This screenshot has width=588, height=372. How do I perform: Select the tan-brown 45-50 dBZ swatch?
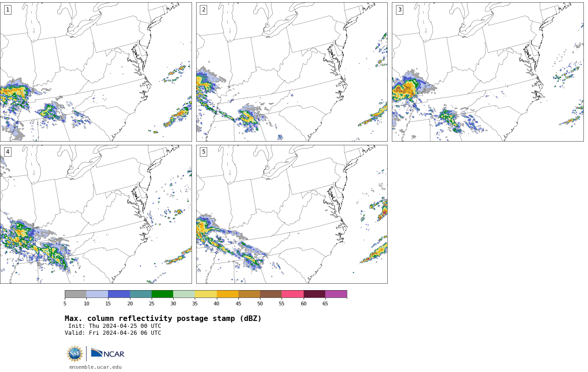pyautogui.click(x=249, y=294)
